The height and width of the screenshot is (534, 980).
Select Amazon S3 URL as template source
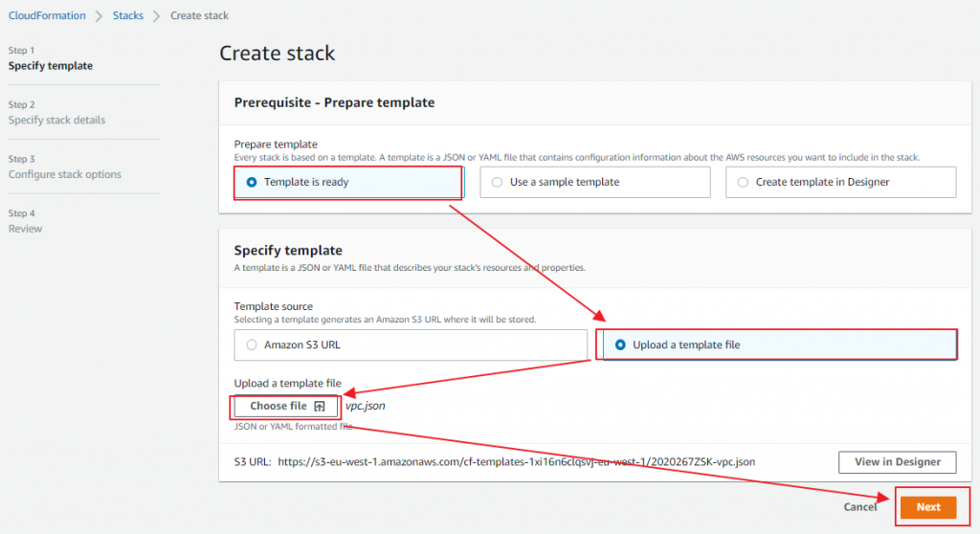click(253, 345)
